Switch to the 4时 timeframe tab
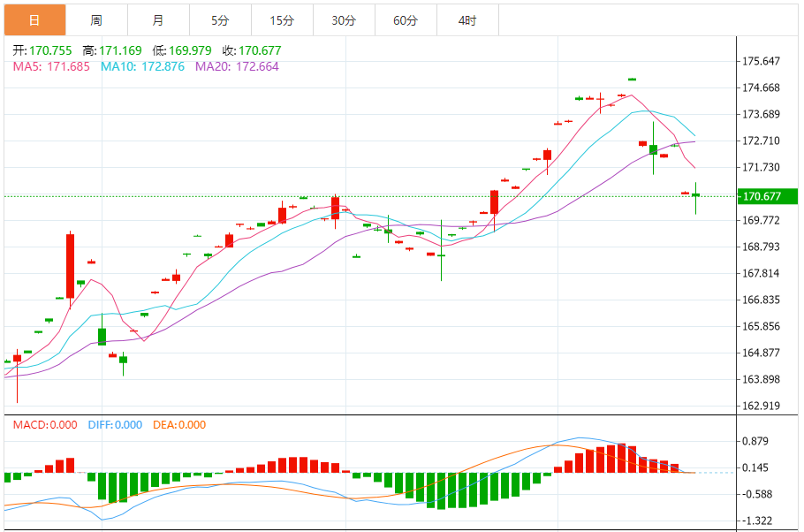This screenshot has width=804, height=532. pos(467,20)
